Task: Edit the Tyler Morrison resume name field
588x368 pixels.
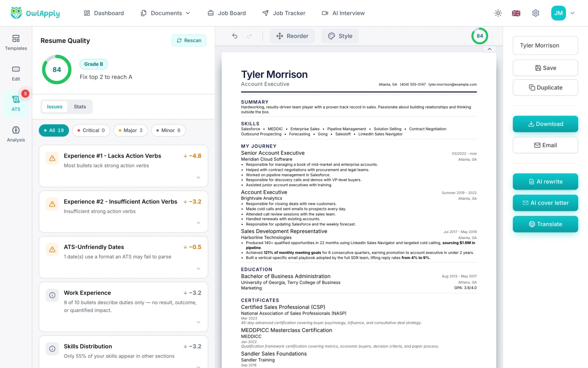Action: [x=545, y=45]
